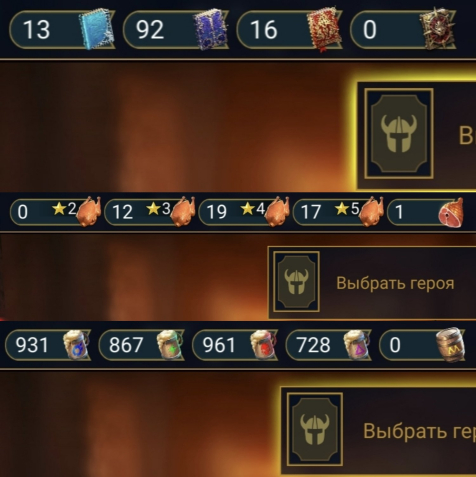Image resolution: width=476 pixels, height=477 pixels.
Task: Tap the blue rare skill tome icon
Action: click(96, 30)
